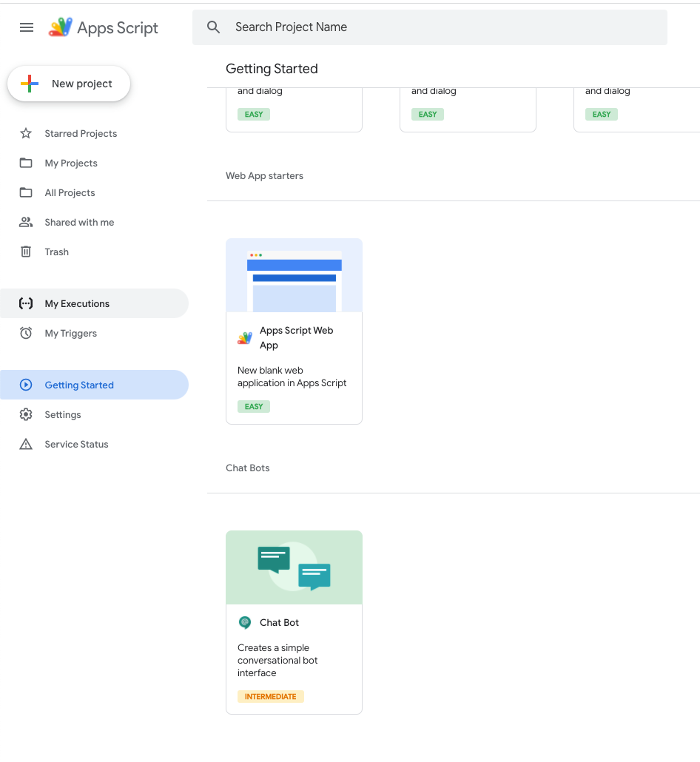
Task: Click Apps Script icon on Web App card
Action: (245, 338)
